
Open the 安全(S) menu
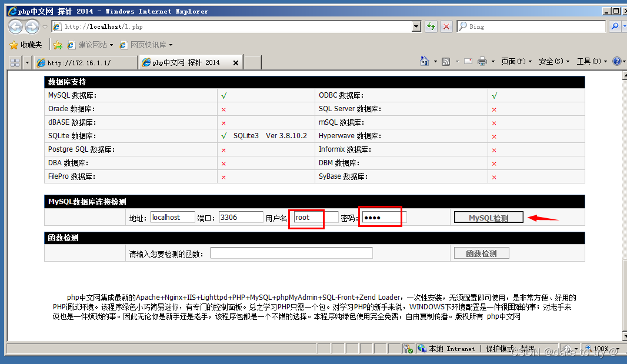(554, 61)
